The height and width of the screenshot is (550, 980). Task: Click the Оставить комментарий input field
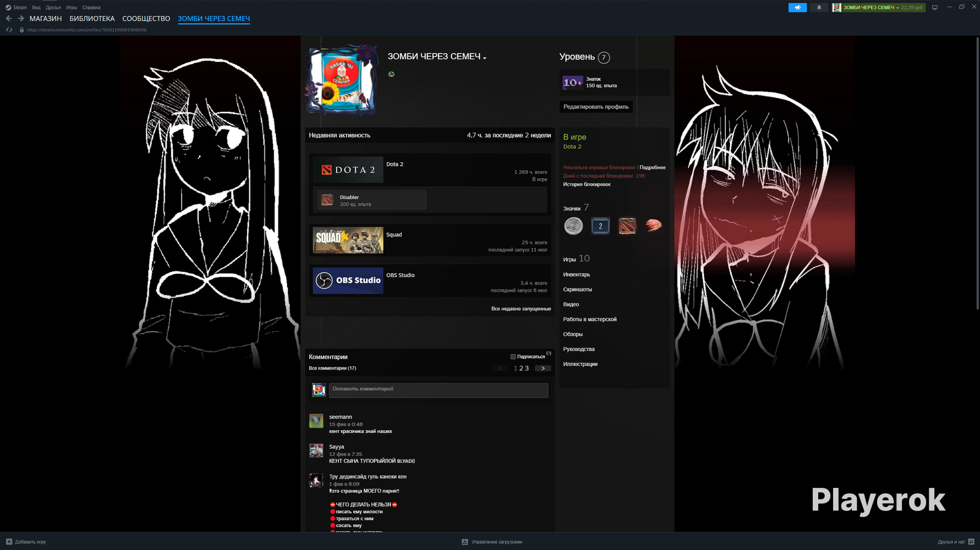439,391
